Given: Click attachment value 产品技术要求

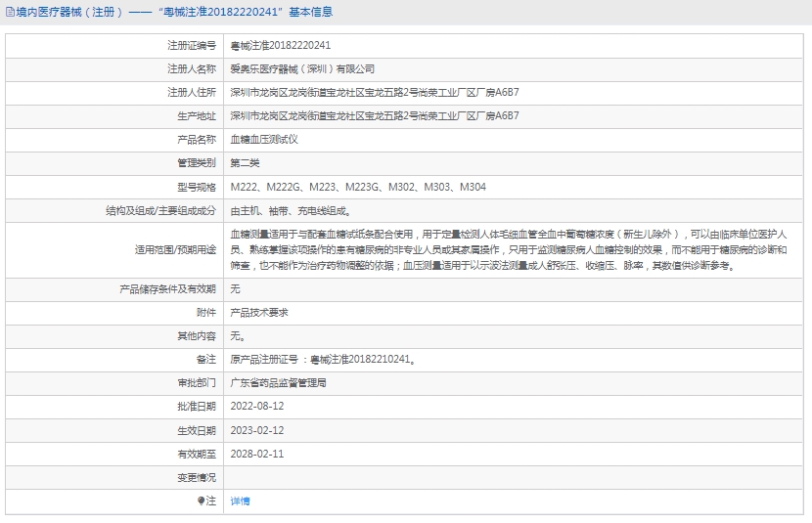Looking at the screenshot, I should pyautogui.click(x=258, y=313).
